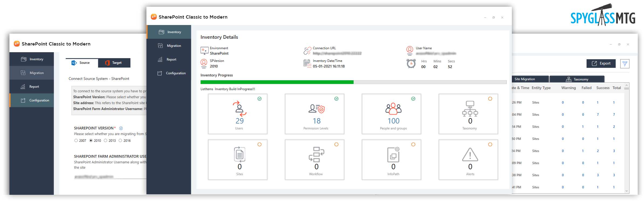The image size is (644, 201).
Task: Open Configuration in the front window sidebar
Action: 169,73
